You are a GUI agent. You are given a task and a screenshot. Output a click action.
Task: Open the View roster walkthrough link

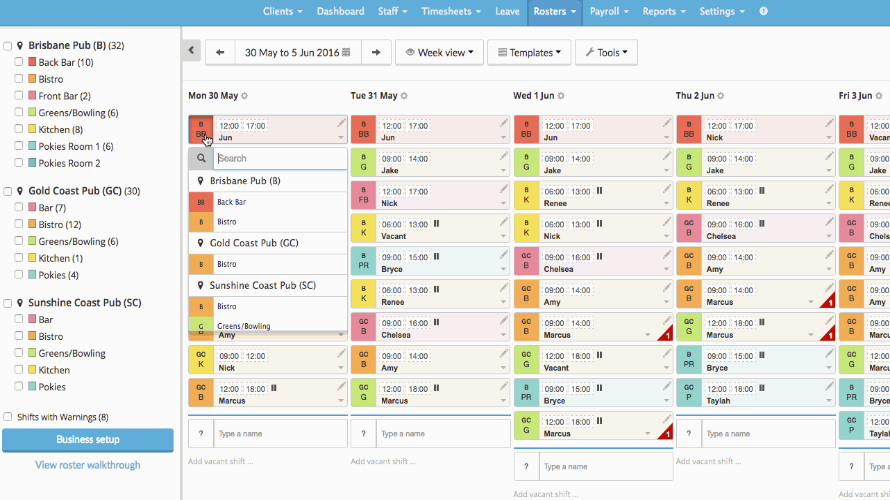(88, 465)
